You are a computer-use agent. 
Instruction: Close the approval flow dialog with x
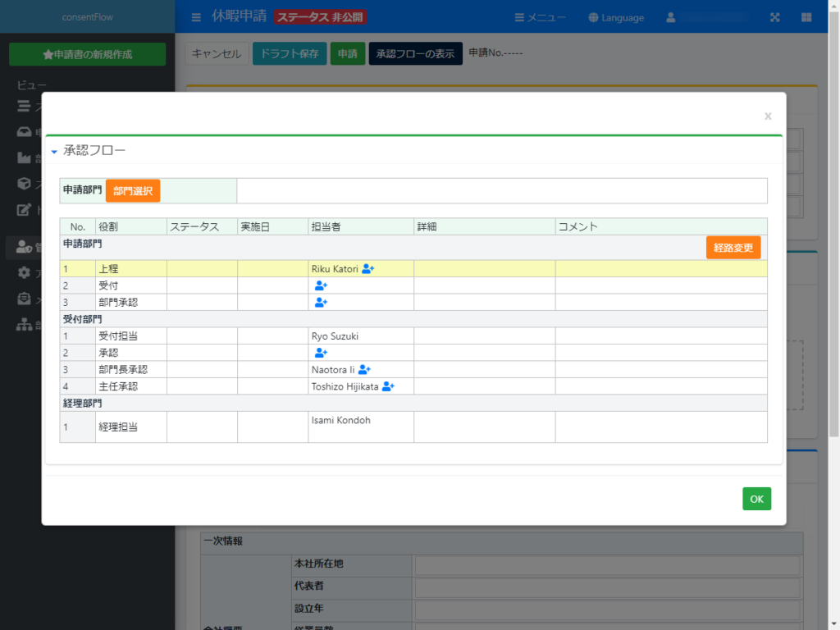pos(768,116)
